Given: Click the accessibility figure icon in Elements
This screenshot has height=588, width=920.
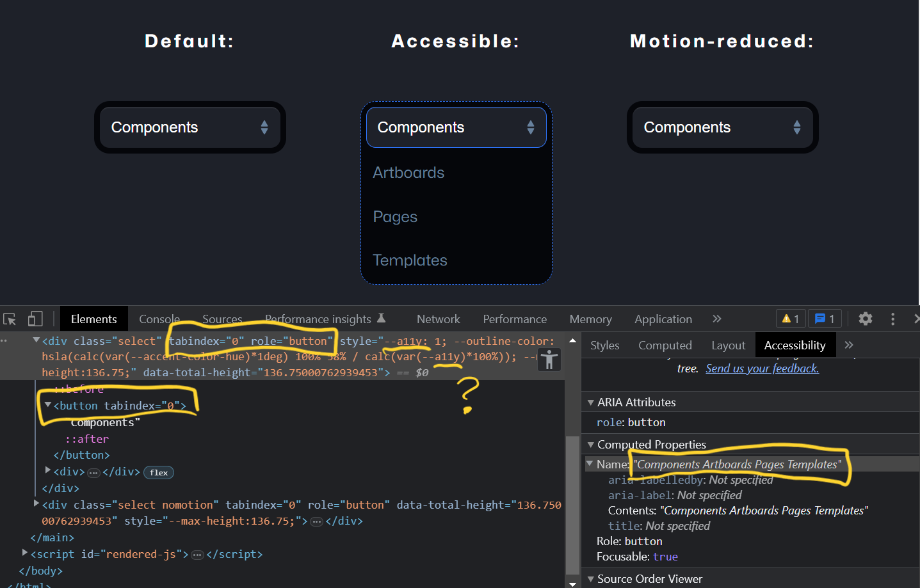Looking at the screenshot, I should 549,360.
